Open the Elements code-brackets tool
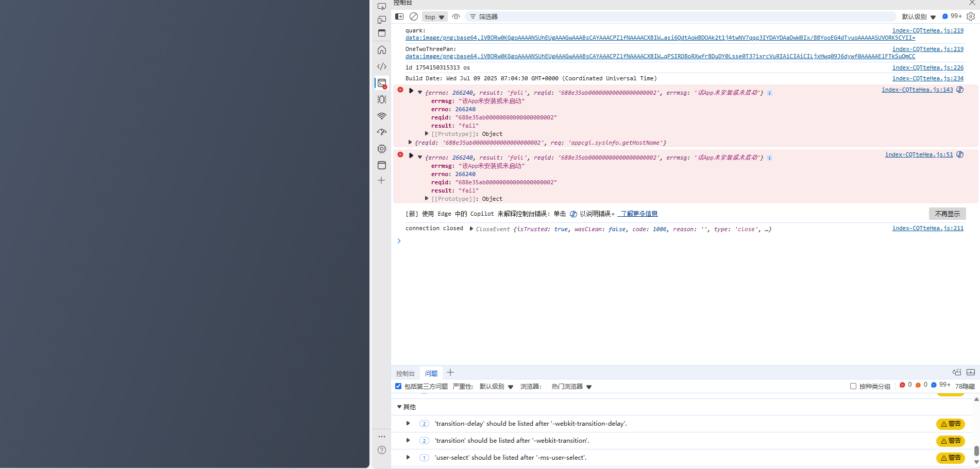This screenshot has width=980, height=469. (382, 66)
